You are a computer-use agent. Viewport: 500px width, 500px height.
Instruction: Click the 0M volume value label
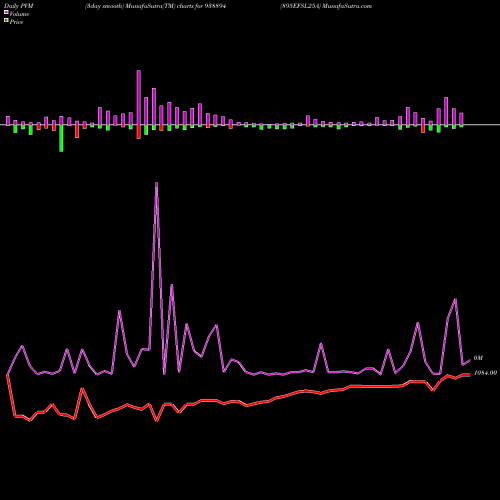coord(478,358)
